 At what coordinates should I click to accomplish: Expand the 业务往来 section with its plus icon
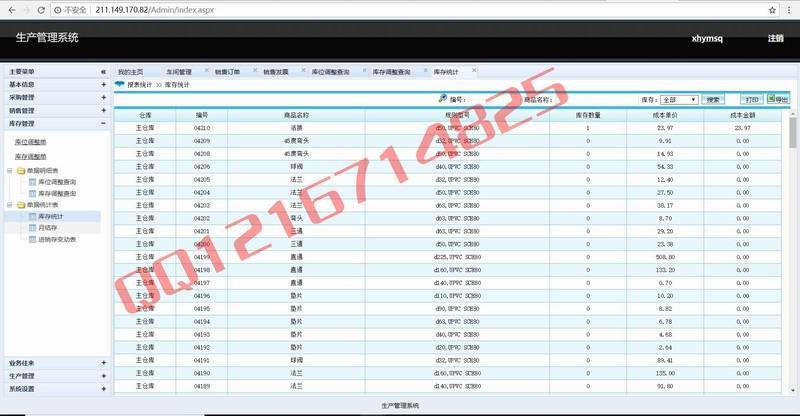104,363
